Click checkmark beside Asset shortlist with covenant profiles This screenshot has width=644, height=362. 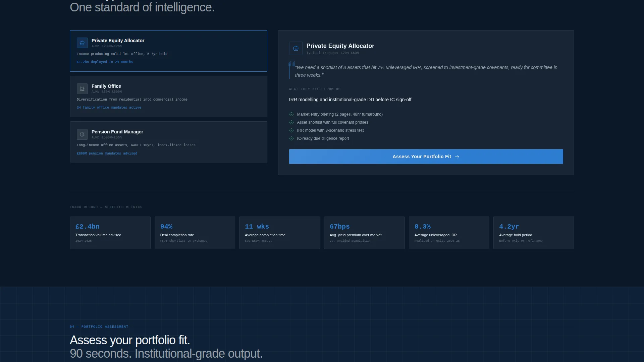tap(291, 122)
